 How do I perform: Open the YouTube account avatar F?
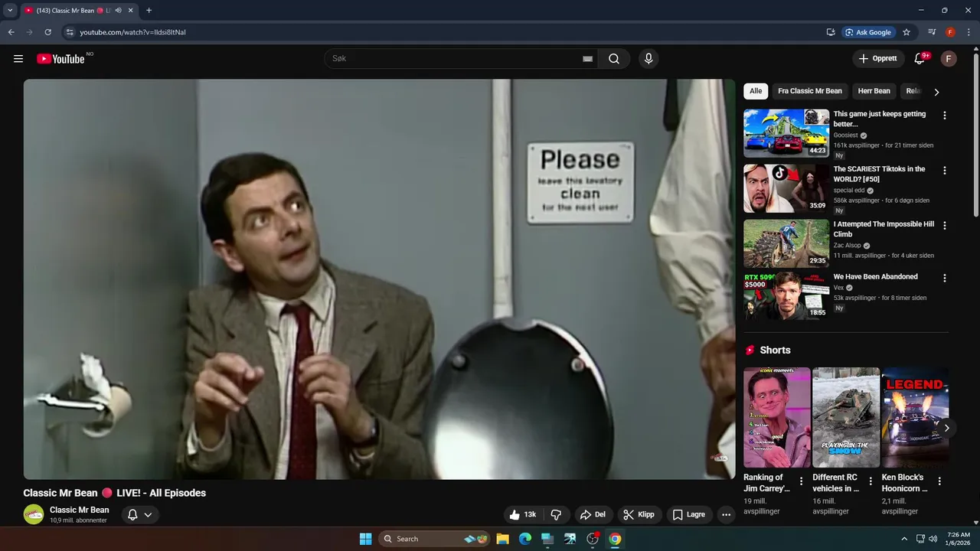tap(949, 59)
